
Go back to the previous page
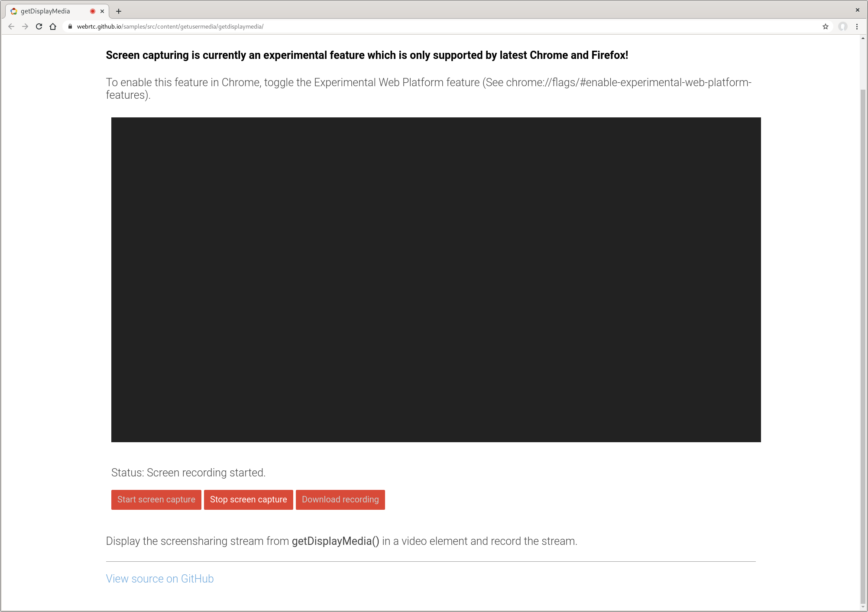[x=11, y=26]
